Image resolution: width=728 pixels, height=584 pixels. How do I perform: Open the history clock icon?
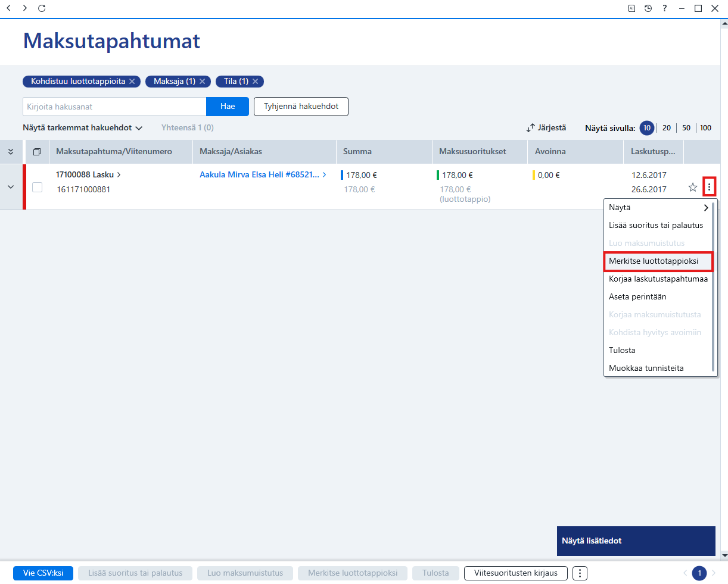pyautogui.click(x=648, y=8)
